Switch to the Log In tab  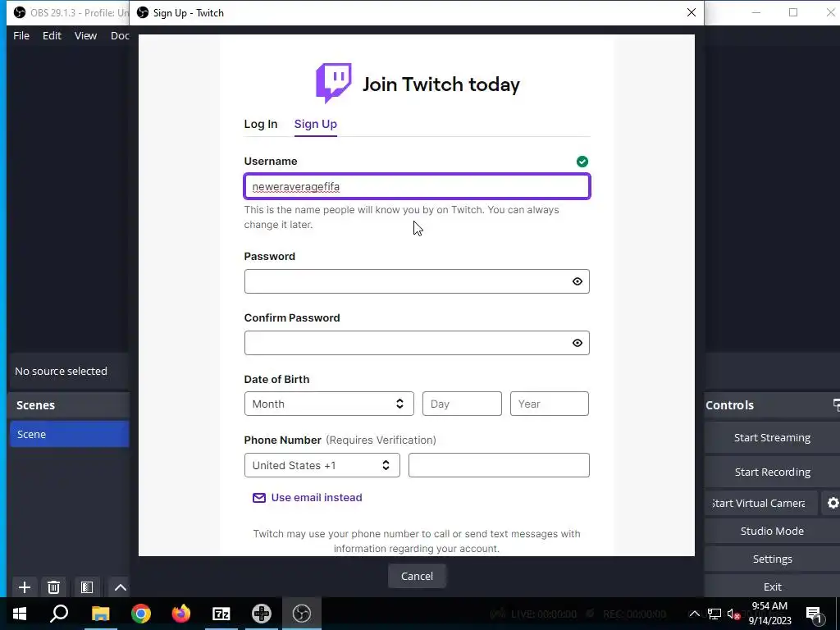point(260,124)
